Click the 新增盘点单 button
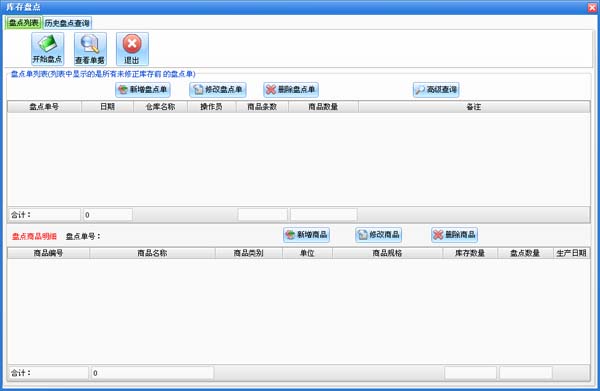600x391 pixels. tap(143, 90)
